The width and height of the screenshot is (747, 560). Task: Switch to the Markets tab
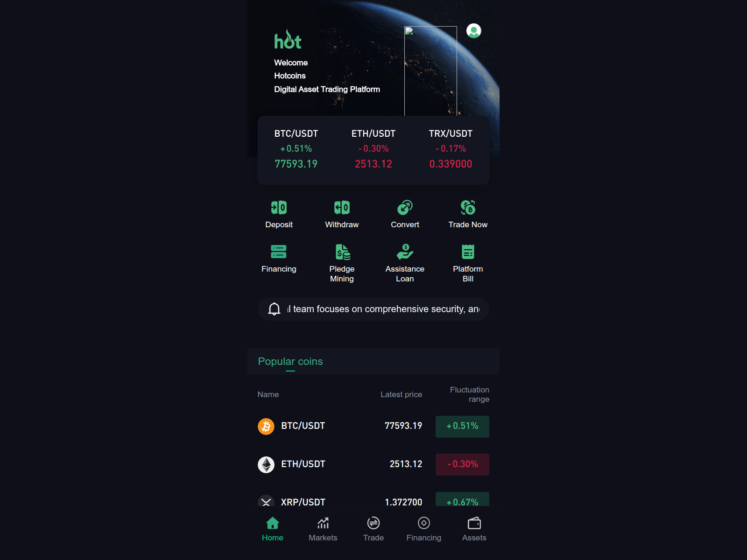[x=323, y=529]
